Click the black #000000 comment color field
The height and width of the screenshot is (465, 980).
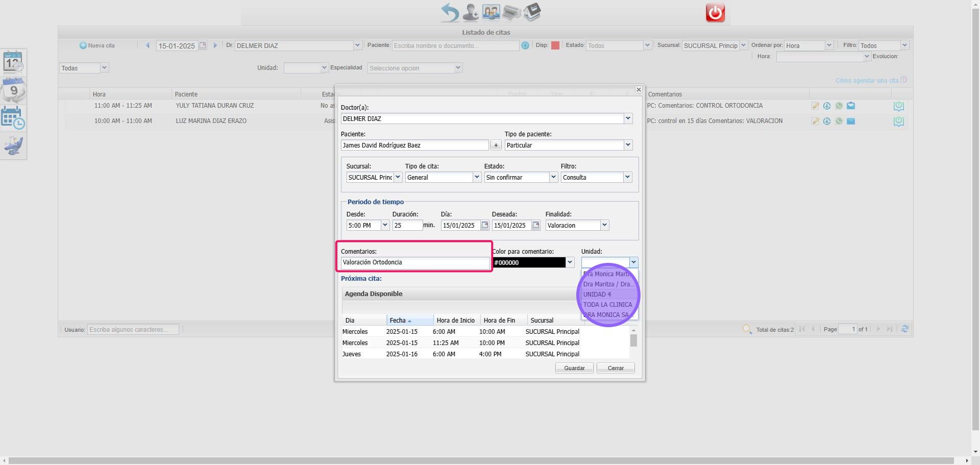529,262
